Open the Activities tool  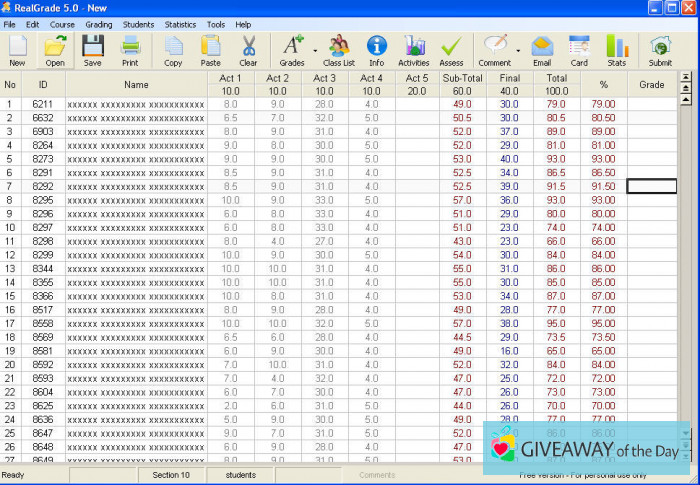pyautogui.click(x=413, y=49)
